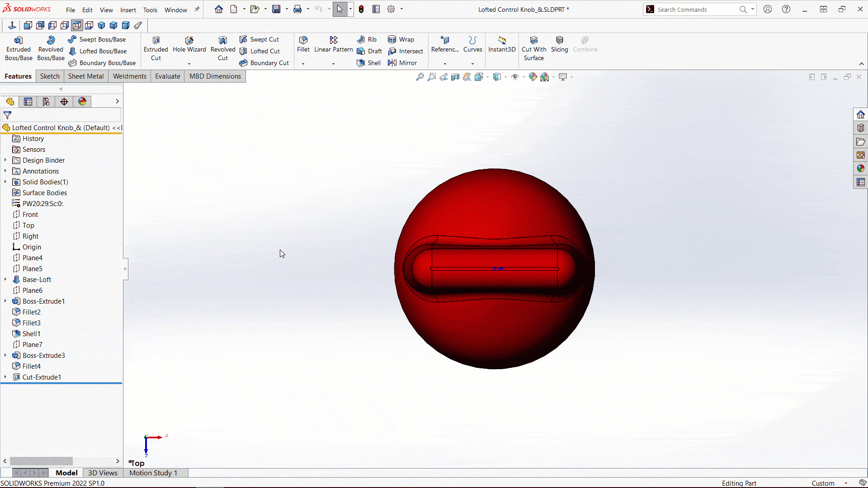The image size is (868, 488).
Task: Select Lofted Boss/Base feature
Action: (98, 51)
